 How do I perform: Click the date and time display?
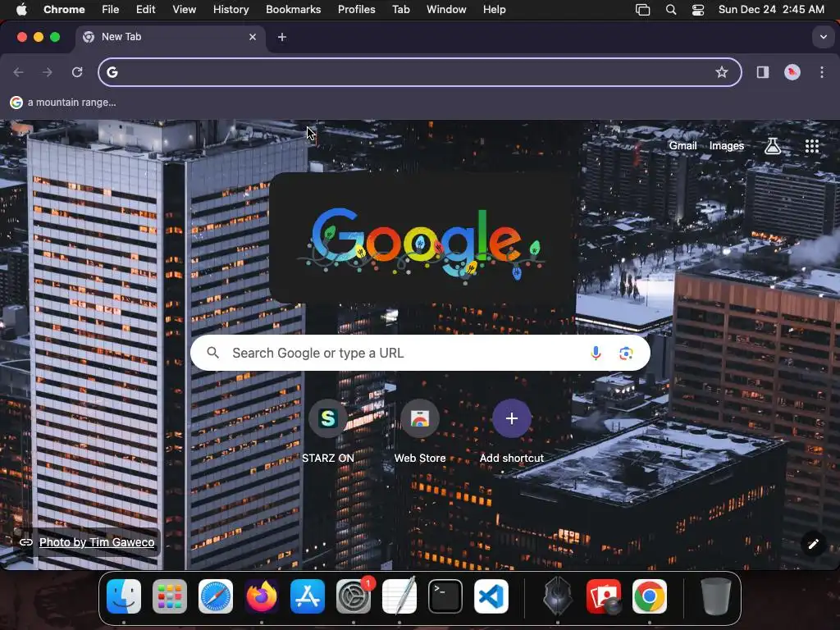coord(771,10)
